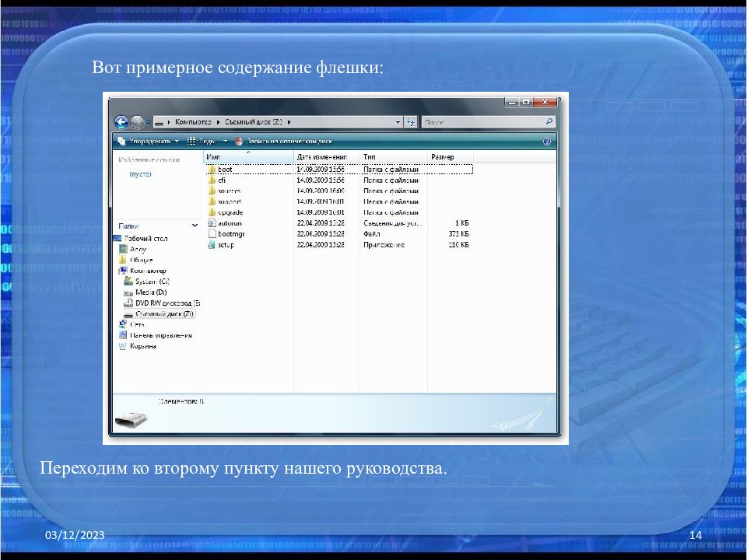Click the magnifier search icon
747x560 pixels.
click(549, 122)
